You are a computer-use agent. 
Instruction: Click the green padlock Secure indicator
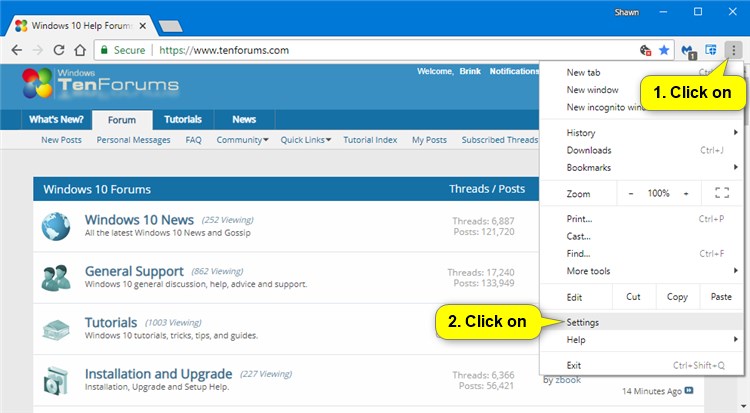[122, 50]
